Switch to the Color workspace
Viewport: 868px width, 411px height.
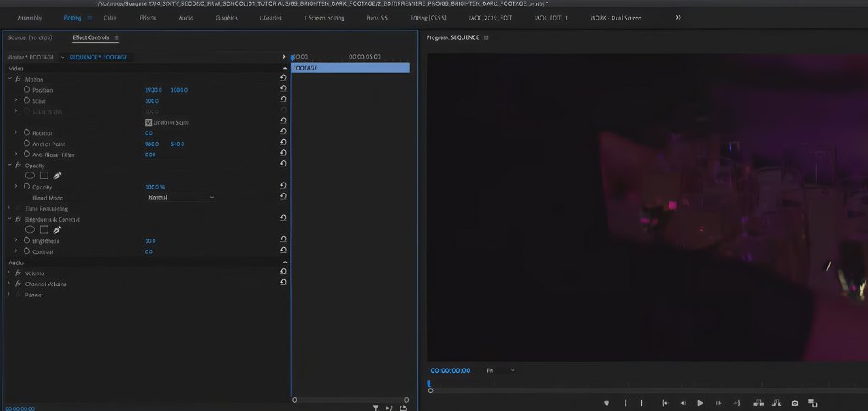[110, 18]
